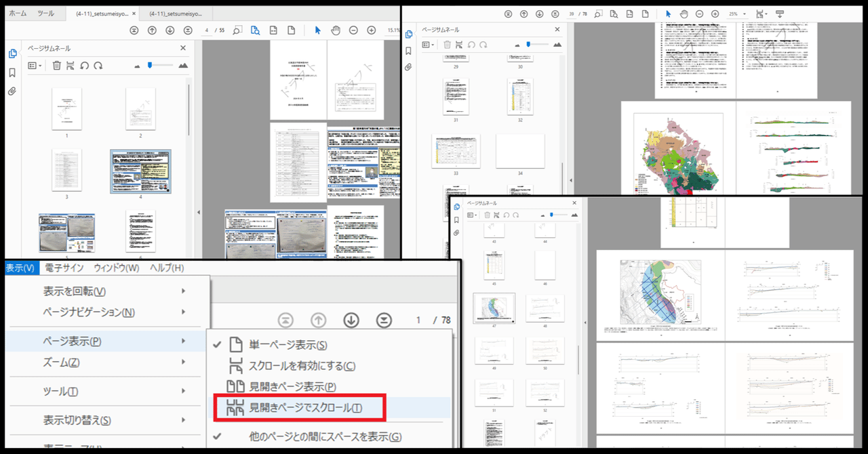Zoom out using the minus icon
The height and width of the screenshot is (454, 868).
click(353, 30)
